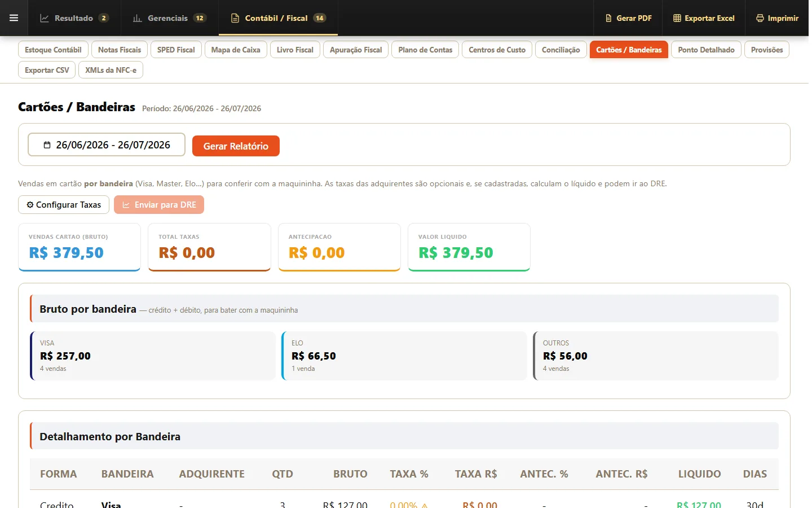Click the Gerenciais tab count badge 12

pos(200,18)
